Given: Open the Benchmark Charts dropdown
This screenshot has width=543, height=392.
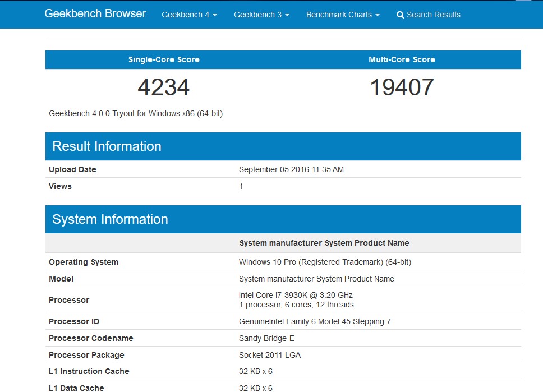Looking at the screenshot, I should [343, 15].
